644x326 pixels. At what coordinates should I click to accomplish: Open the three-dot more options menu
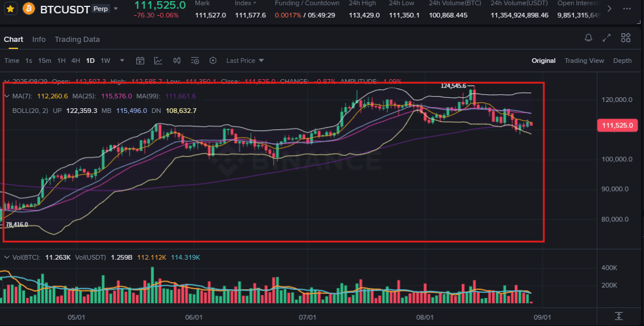point(627,9)
